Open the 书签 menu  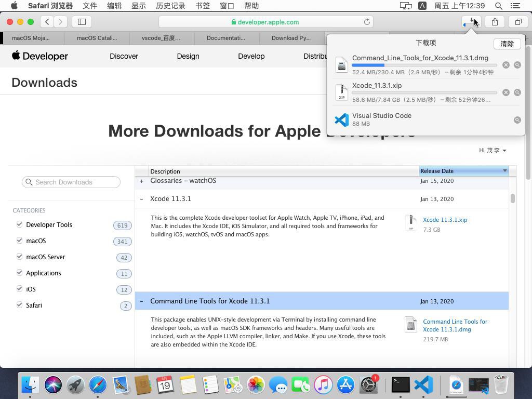click(x=203, y=6)
